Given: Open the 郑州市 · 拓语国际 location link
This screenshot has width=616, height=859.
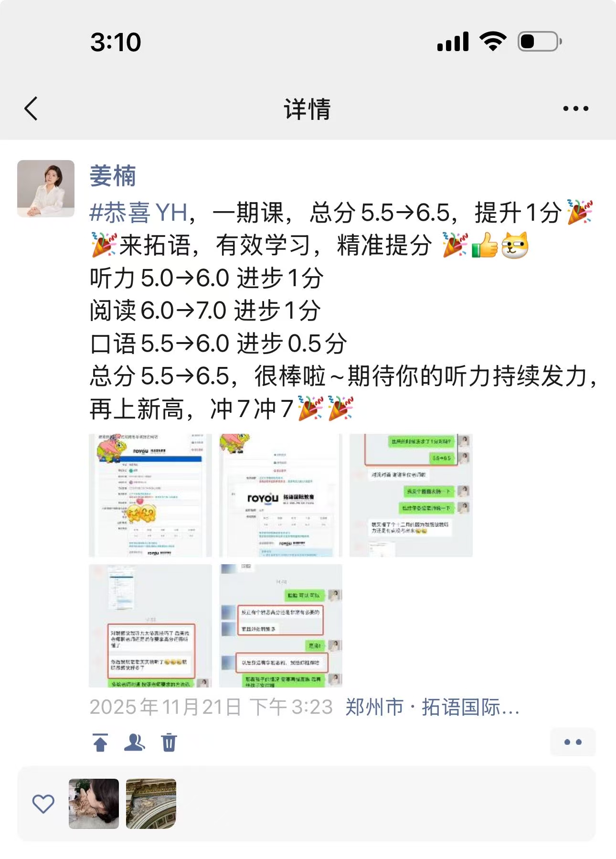Looking at the screenshot, I should click(x=432, y=707).
